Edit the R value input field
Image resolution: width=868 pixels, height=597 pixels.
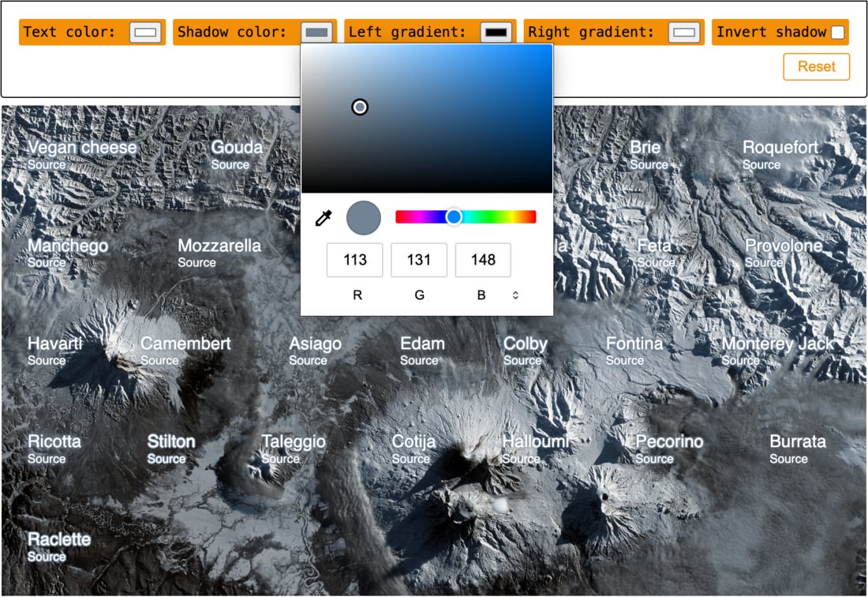coord(355,260)
